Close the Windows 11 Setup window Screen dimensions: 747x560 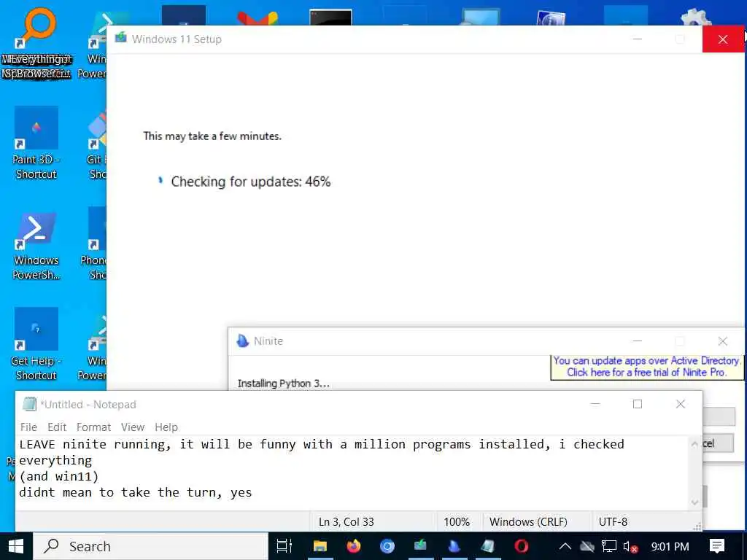coord(723,39)
